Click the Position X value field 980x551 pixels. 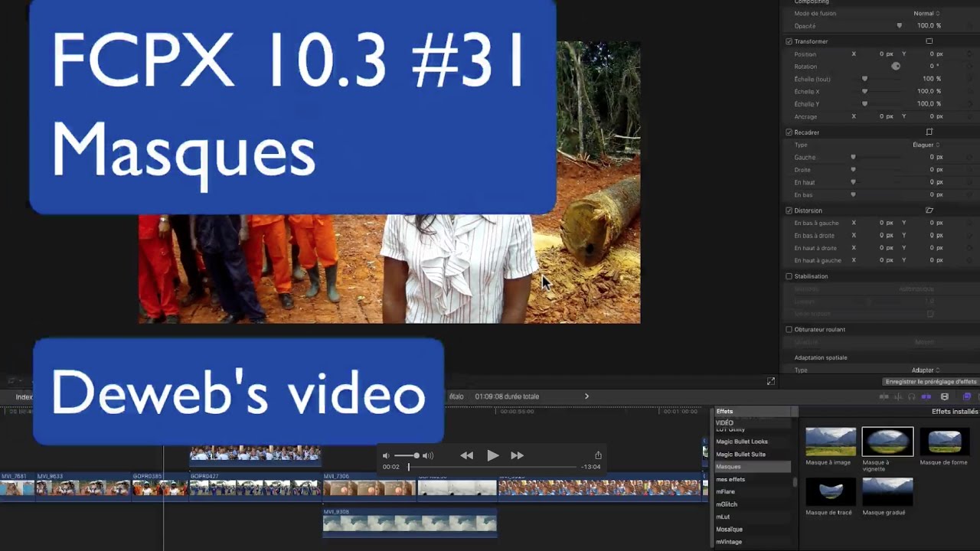886,54
